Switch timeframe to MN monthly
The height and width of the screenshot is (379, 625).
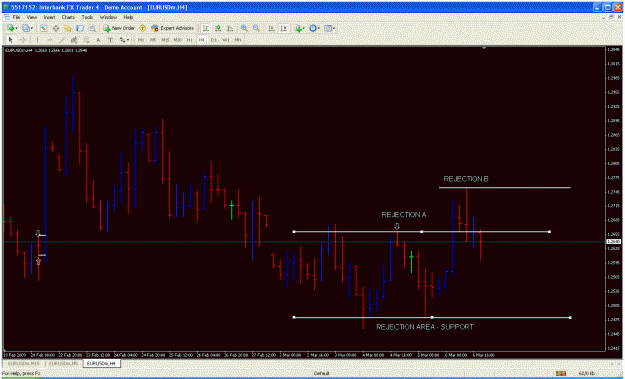pyautogui.click(x=238, y=40)
